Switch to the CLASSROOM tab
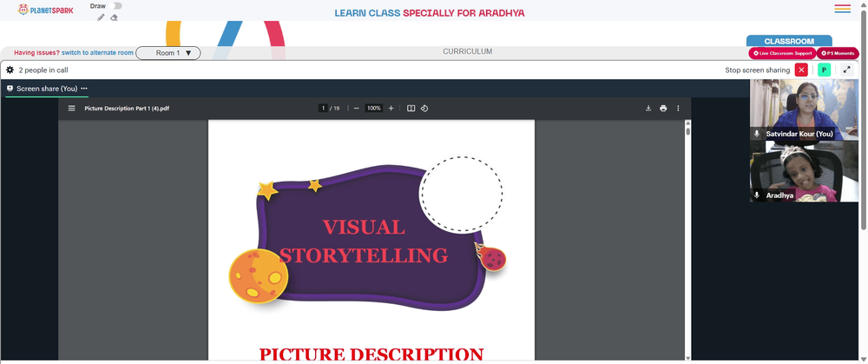The width and height of the screenshot is (868, 364). [789, 41]
